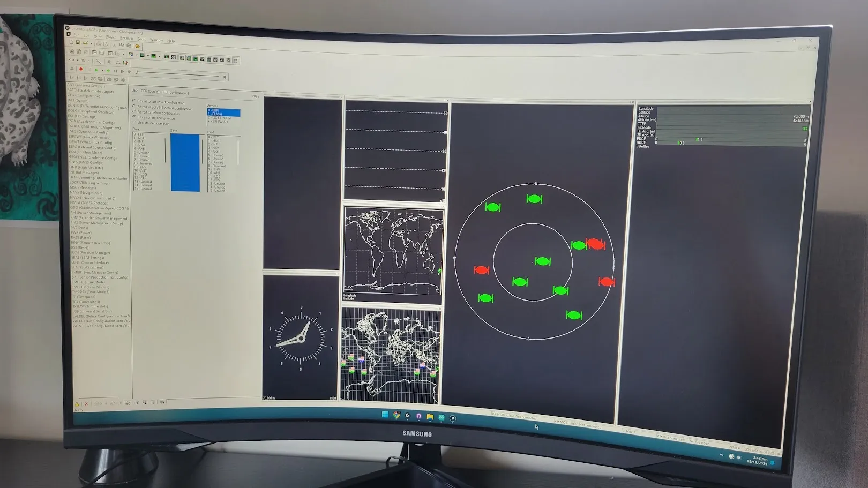Select GNSS (GNSS Config) message in list
This screenshot has width=868, height=488.
pos(85,162)
